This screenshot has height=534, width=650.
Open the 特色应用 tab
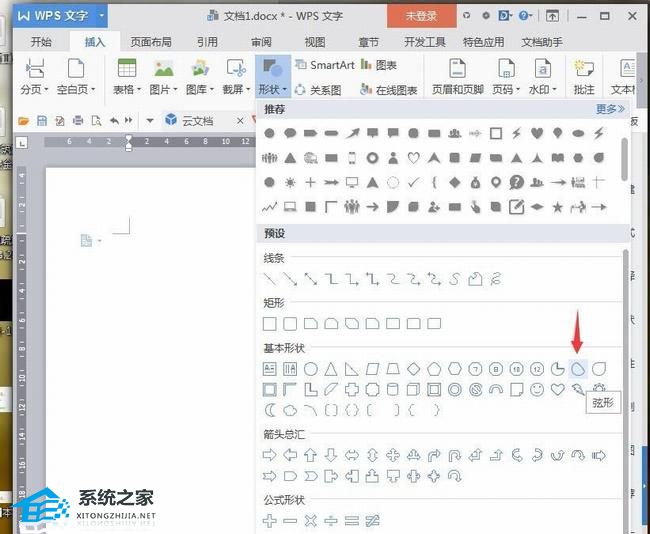point(483,42)
